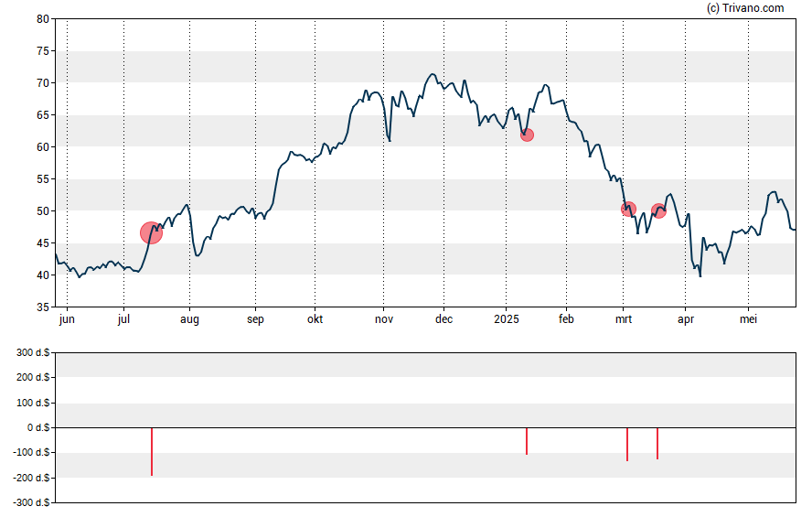Click the red bar below January 2025 in lower chart
This screenshot has height=517, width=812.
click(527, 441)
